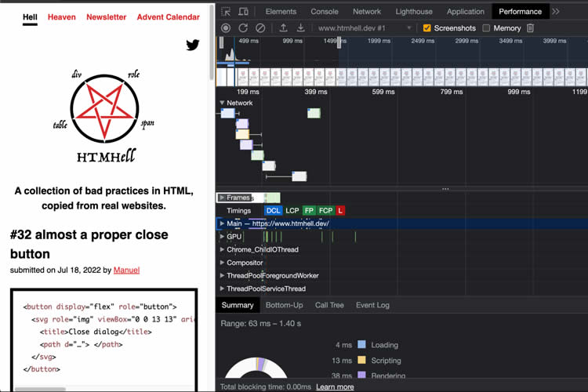
Task: Click the Scripting color swatch
Action: coord(361,360)
